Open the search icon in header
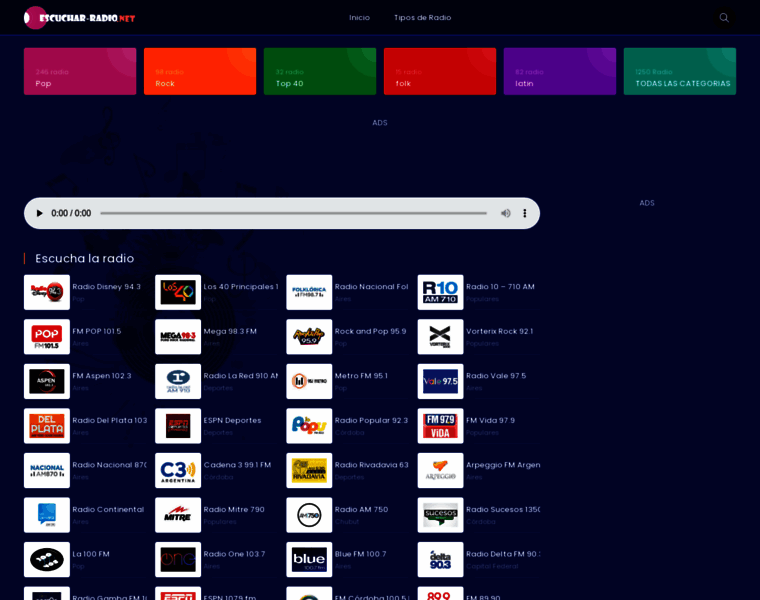Screen dimensions: 760x600 [724, 17]
